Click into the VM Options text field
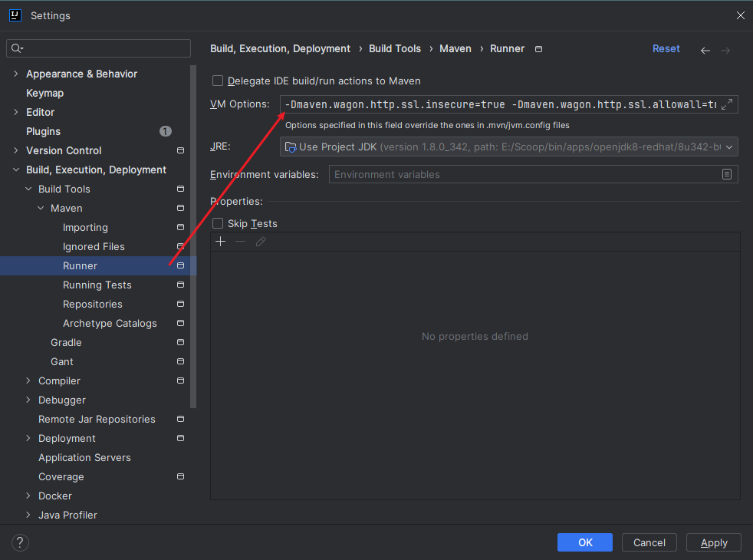This screenshot has height=560, width=753. (x=498, y=104)
